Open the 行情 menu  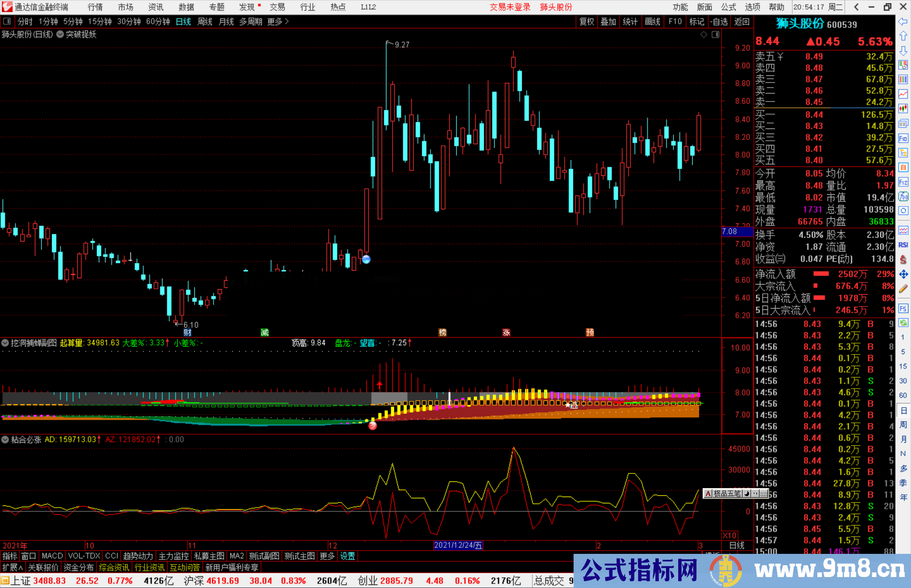[95, 7]
